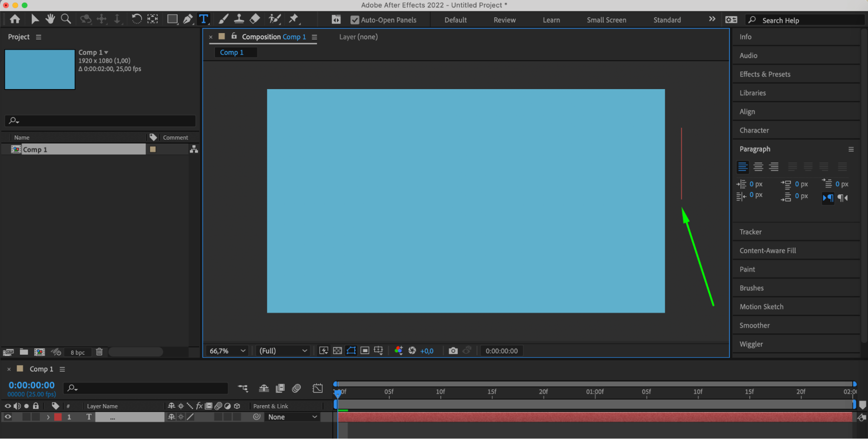
Task: Toggle Auto-Open Panels checkbox
Action: pyautogui.click(x=355, y=20)
